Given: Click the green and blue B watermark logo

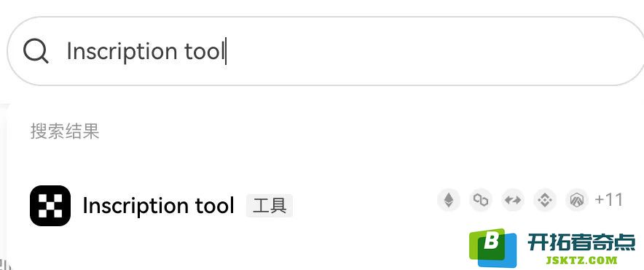Looking at the screenshot, I should pos(493,248).
